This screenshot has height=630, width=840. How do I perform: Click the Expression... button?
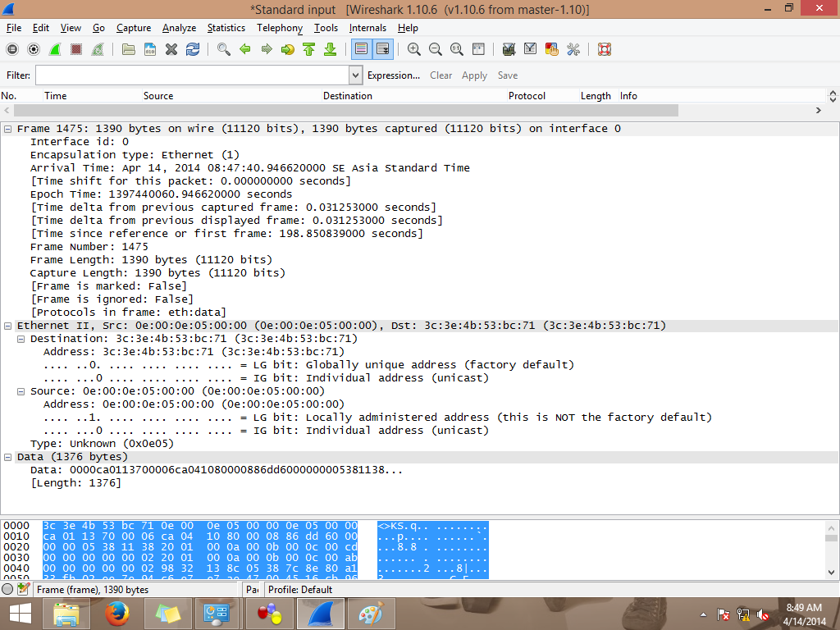[394, 75]
